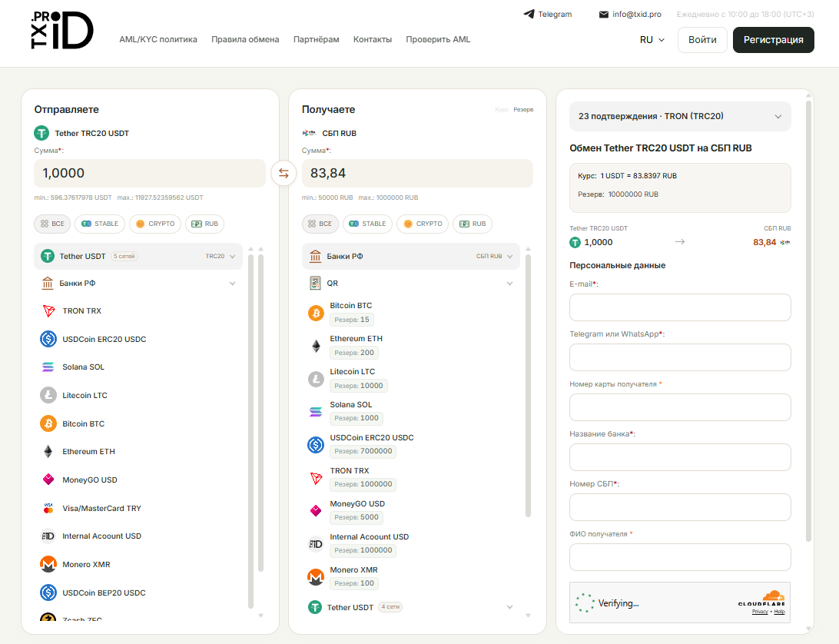The image size is (839, 644).
Task: Swap send and receive currencies icon
Action: [284, 174]
